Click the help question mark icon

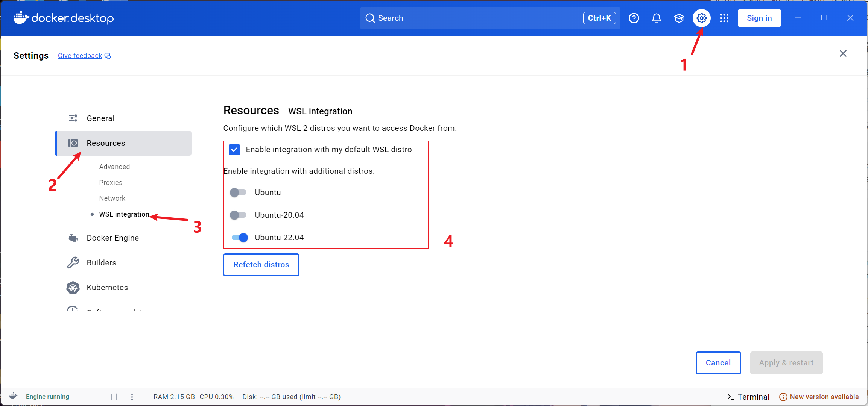tap(634, 18)
